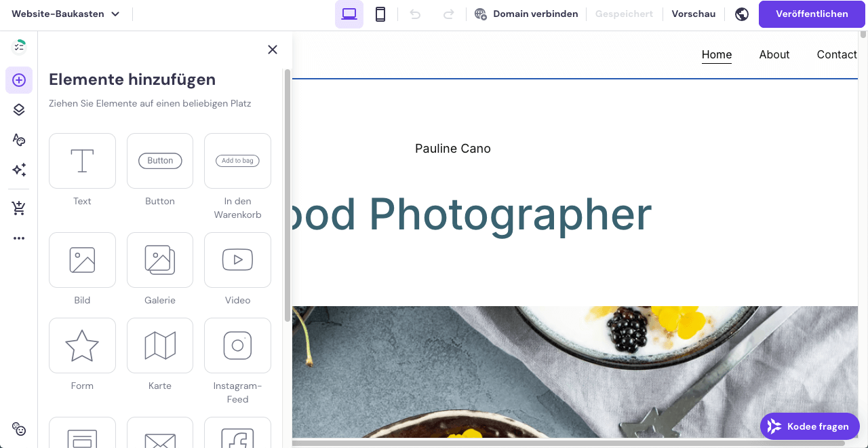Click the Kodee fragen assistant button

pyautogui.click(x=810, y=426)
